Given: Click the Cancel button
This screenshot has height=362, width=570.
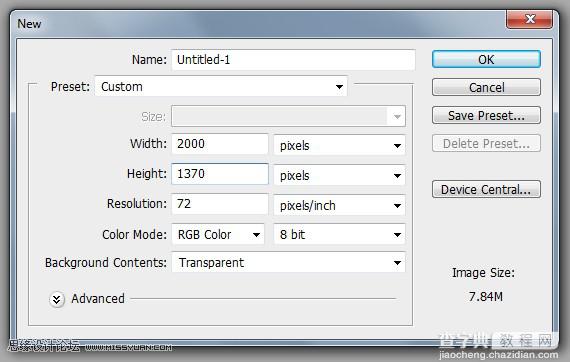Looking at the screenshot, I should click(x=486, y=87).
